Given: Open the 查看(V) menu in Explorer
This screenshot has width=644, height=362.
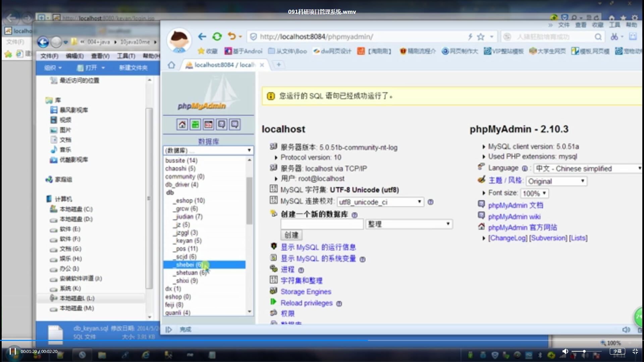Looking at the screenshot, I should pos(100,56).
